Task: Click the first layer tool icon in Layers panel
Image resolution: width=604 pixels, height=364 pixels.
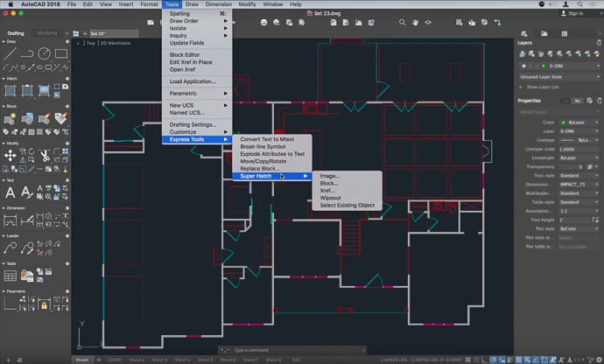Action: (x=523, y=54)
